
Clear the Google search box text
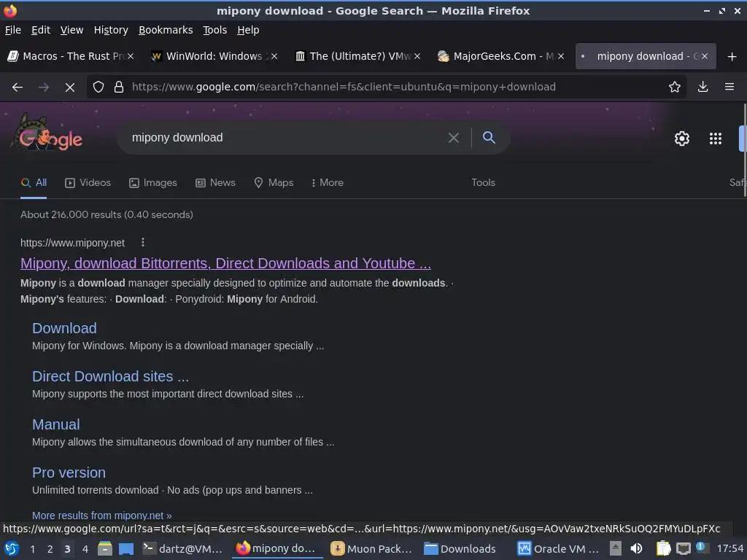coord(454,138)
